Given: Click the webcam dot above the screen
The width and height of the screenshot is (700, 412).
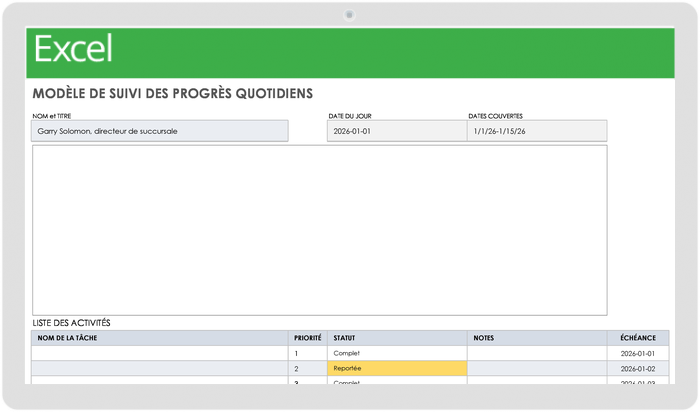Looking at the screenshot, I should coord(349,14).
